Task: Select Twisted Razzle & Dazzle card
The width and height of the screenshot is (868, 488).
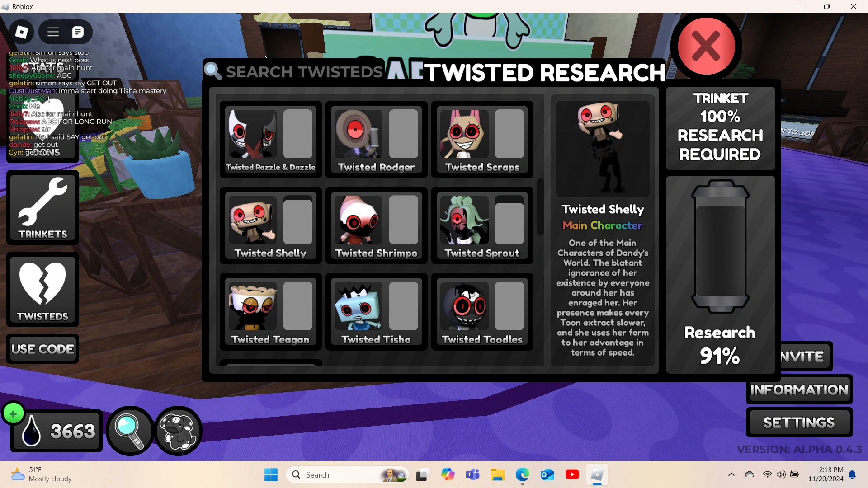Action: [x=270, y=140]
